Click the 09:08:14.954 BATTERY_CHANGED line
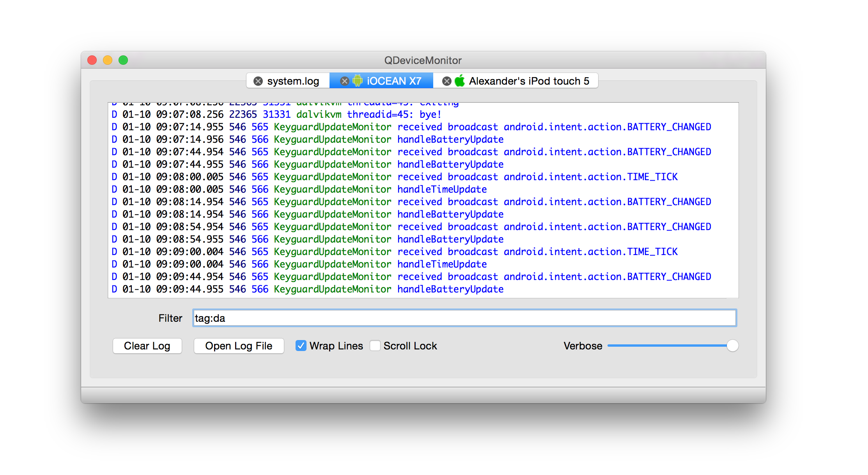Image resolution: width=868 pixels, height=475 pixels. (x=411, y=202)
